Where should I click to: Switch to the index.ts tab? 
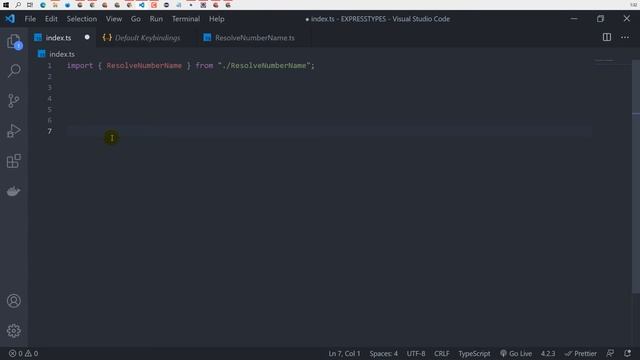click(58, 38)
